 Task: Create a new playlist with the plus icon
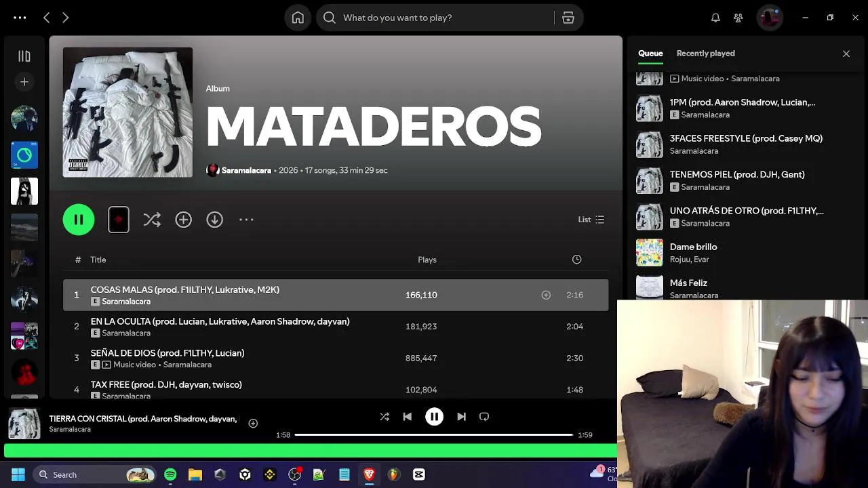[x=24, y=82]
